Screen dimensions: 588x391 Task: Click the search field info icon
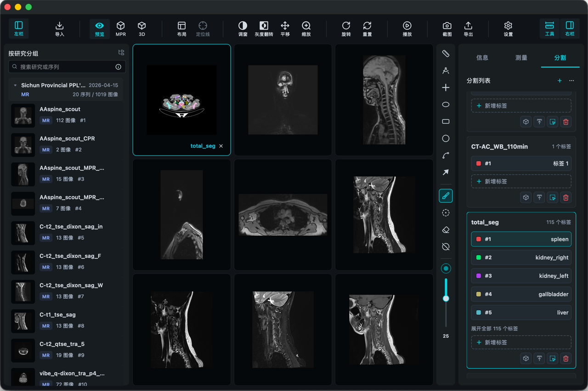coord(118,67)
